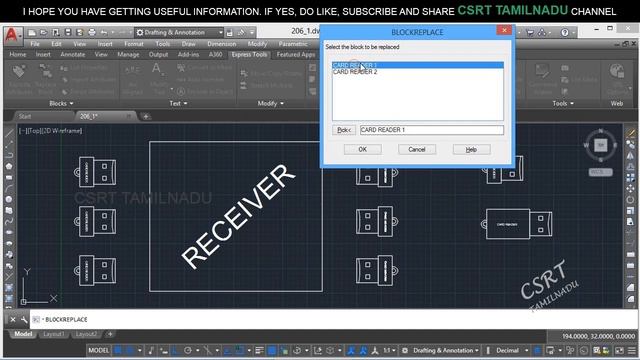Open annotation scale 1:1 dropdown
Image resolution: width=640 pixels, height=360 pixels.
(x=389, y=350)
